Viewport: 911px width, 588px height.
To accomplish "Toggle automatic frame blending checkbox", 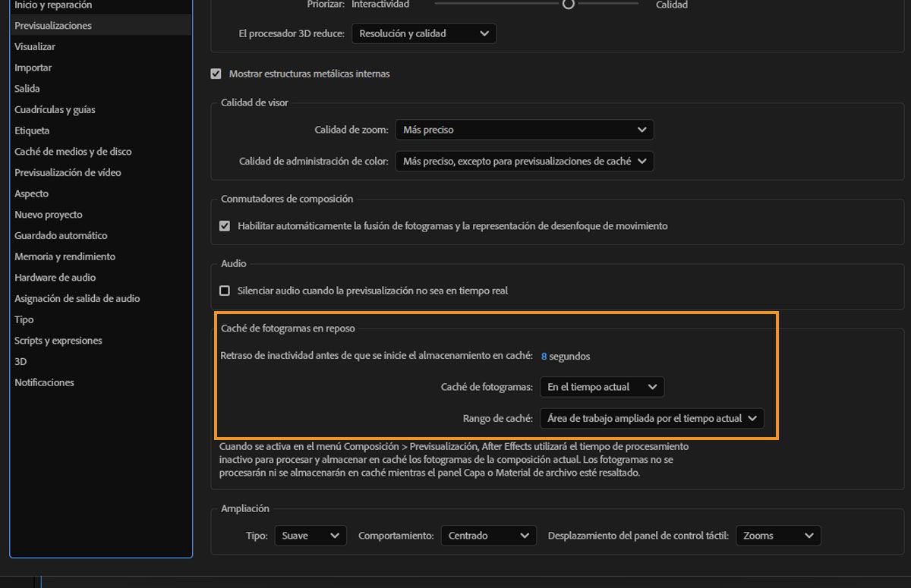I will coord(225,226).
